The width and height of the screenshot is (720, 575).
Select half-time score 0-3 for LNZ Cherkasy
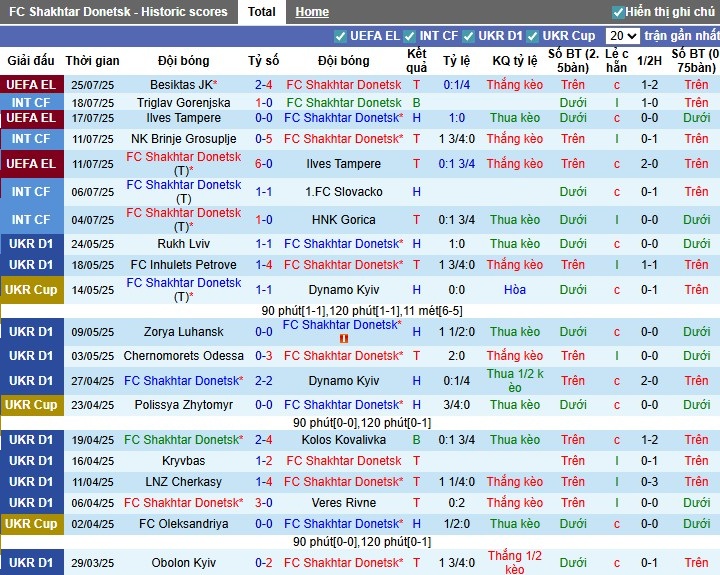point(649,482)
